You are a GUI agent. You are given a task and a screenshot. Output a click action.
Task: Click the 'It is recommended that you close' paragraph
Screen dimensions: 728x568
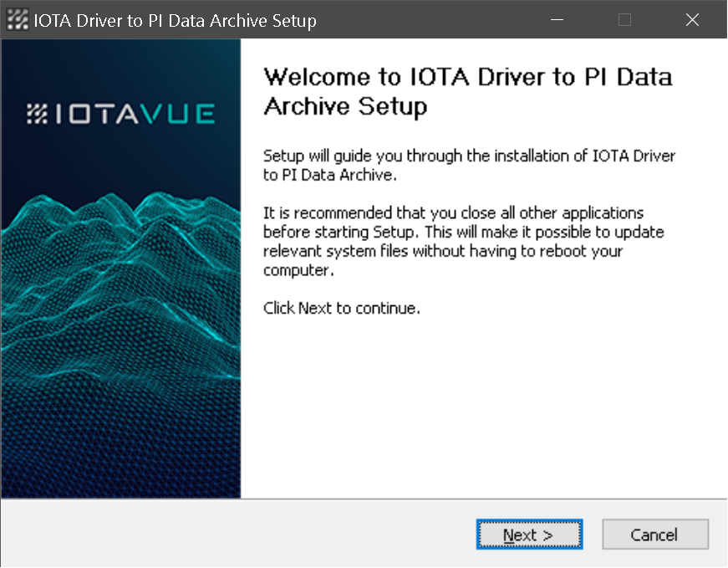pyautogui.click(x=463, y=241)
